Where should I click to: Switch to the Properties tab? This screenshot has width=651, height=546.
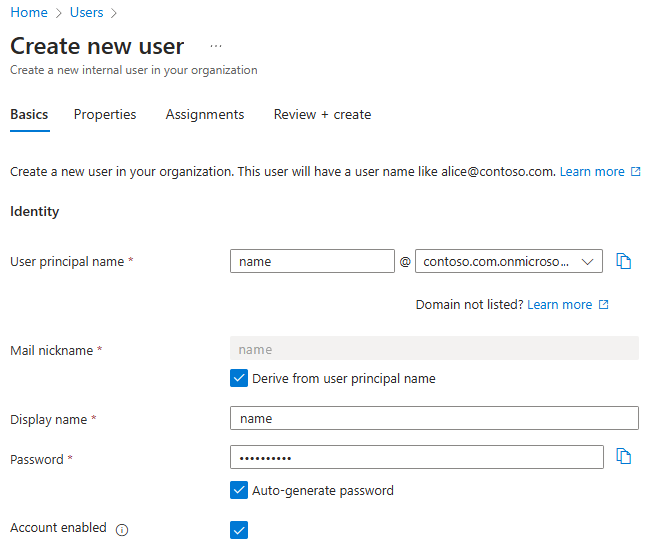click(105, 115)
